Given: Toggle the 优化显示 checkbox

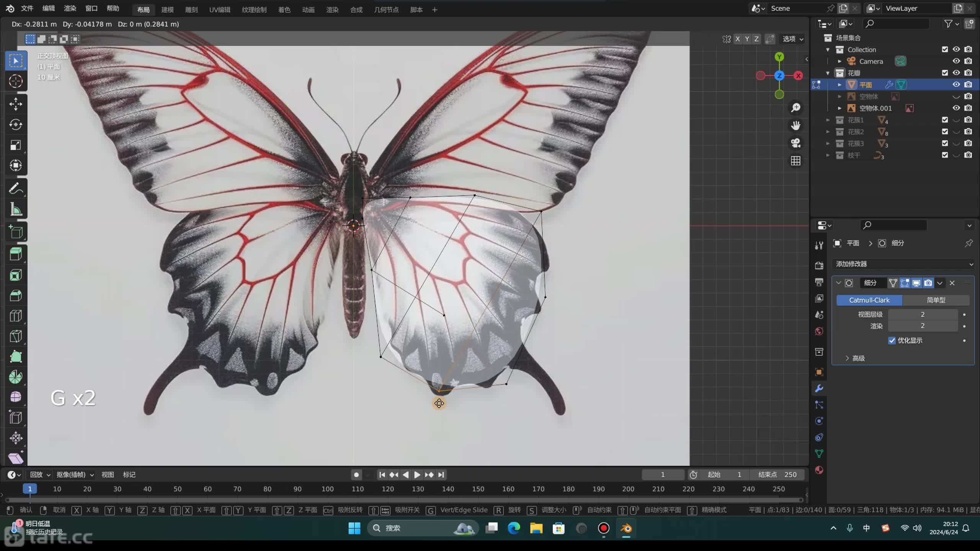Looking at the screenshot, I should tap(892, 341).
